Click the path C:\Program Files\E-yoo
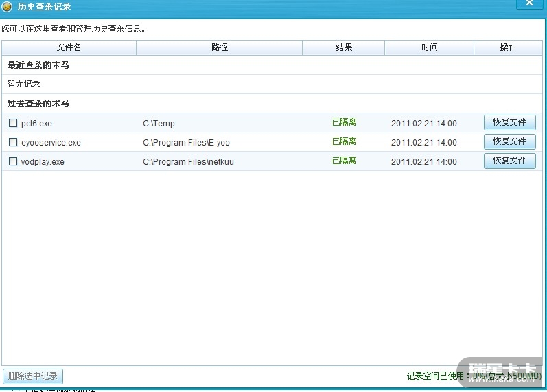 coord(186,142)
